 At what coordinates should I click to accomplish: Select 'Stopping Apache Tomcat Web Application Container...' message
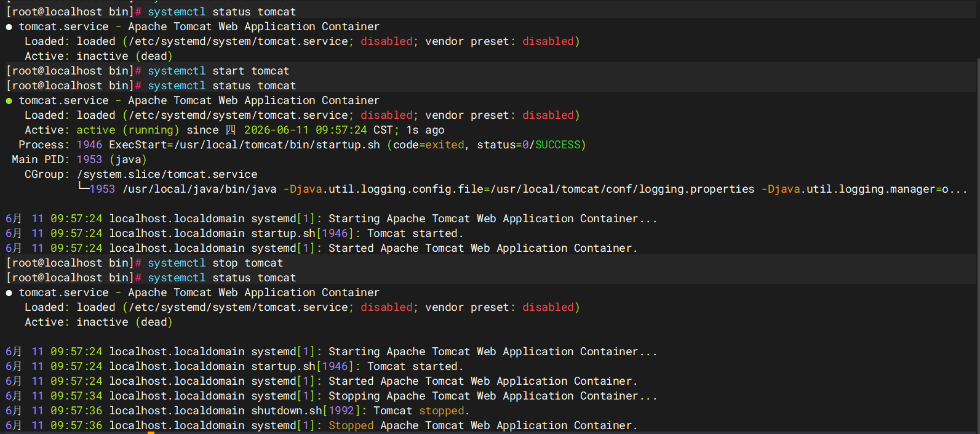coord(493,396)
